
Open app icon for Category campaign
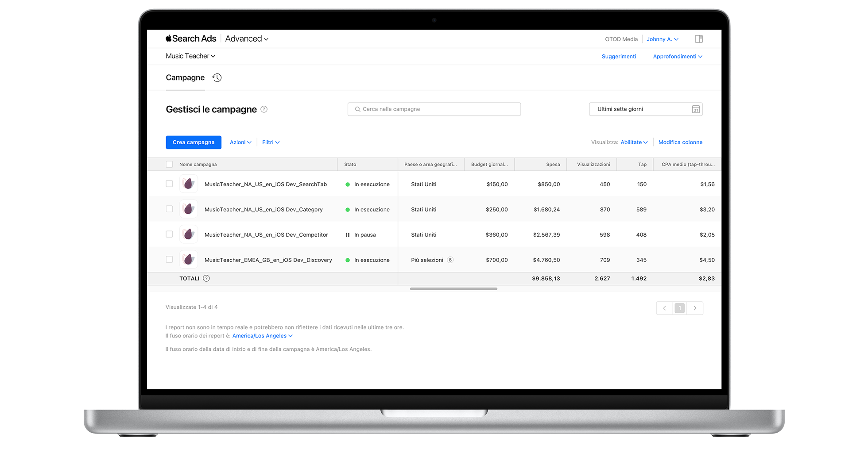[x=189, y=209]
